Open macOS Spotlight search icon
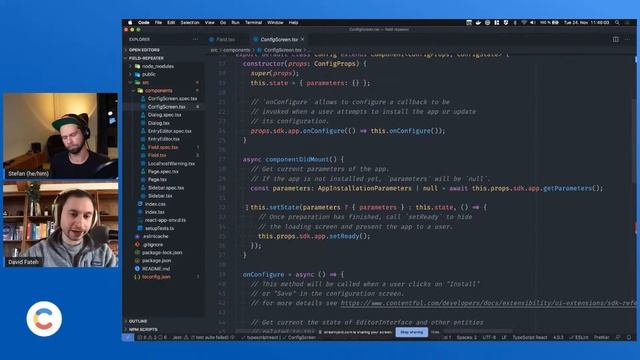Viewport: 640px width, 360px height. (x=617, y=23)
